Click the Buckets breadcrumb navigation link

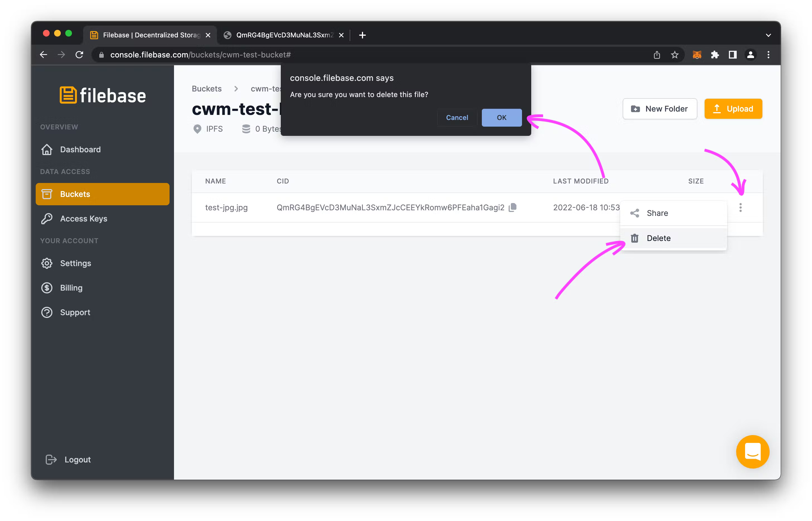pos(207,89)
